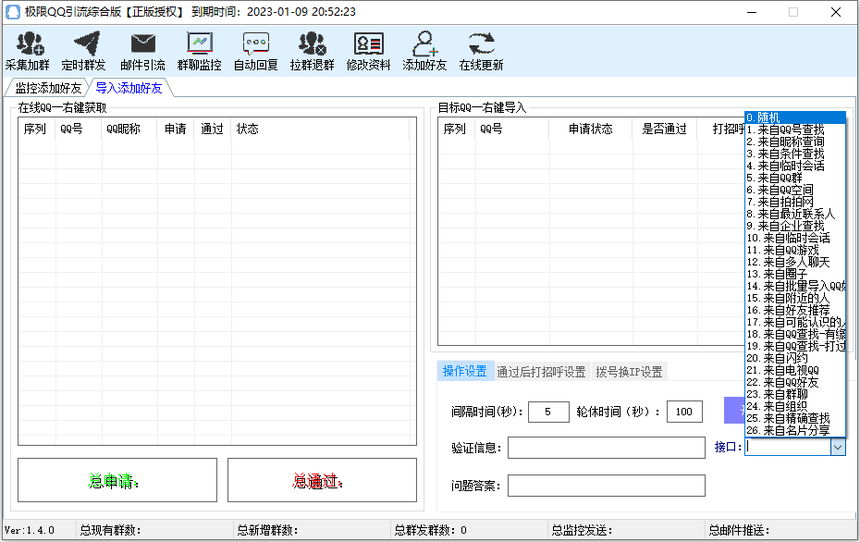Choose 15.来自附近的人 from the list
860x542 pixels.
[x=795, y=298]
